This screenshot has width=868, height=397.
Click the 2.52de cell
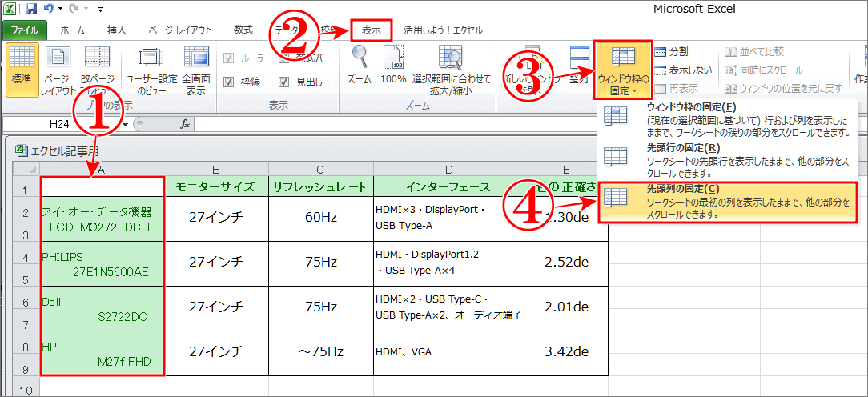(x=566, y=263)
